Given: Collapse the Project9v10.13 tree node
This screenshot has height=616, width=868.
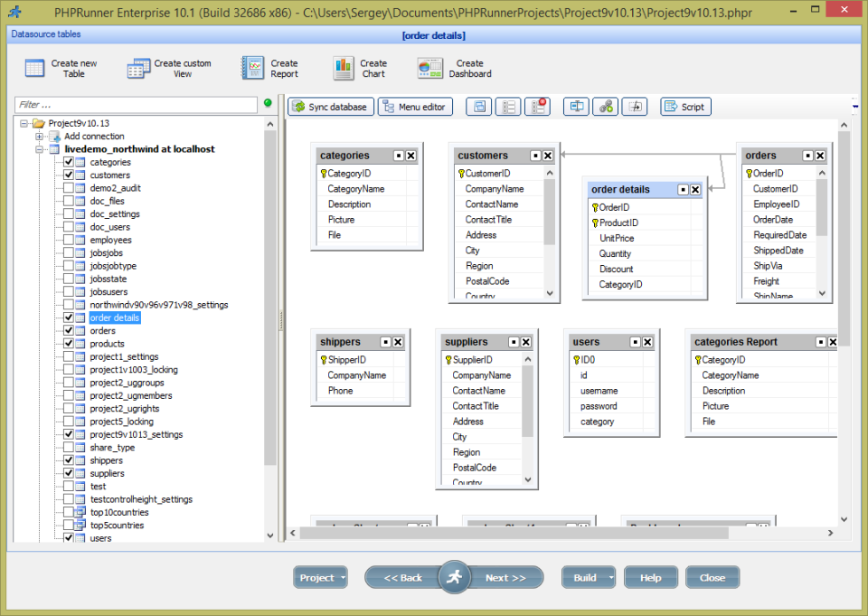Looking at the screenshot, I should click(x=24, y=123).
